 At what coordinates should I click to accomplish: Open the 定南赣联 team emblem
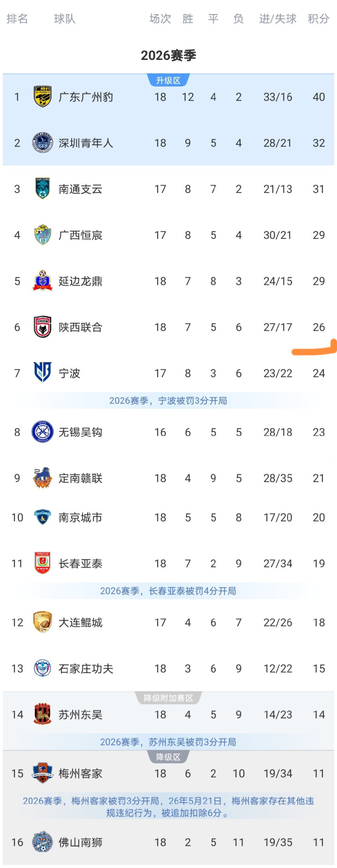[x=43, y=478]
